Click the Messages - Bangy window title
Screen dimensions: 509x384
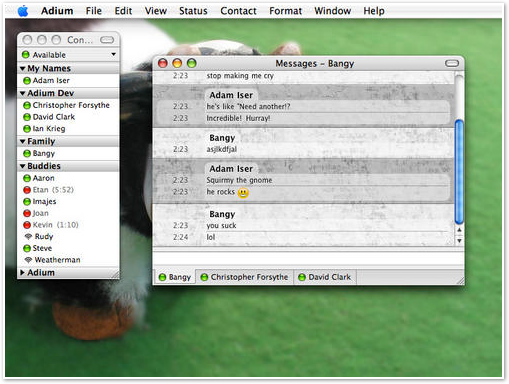pos(315,63)
